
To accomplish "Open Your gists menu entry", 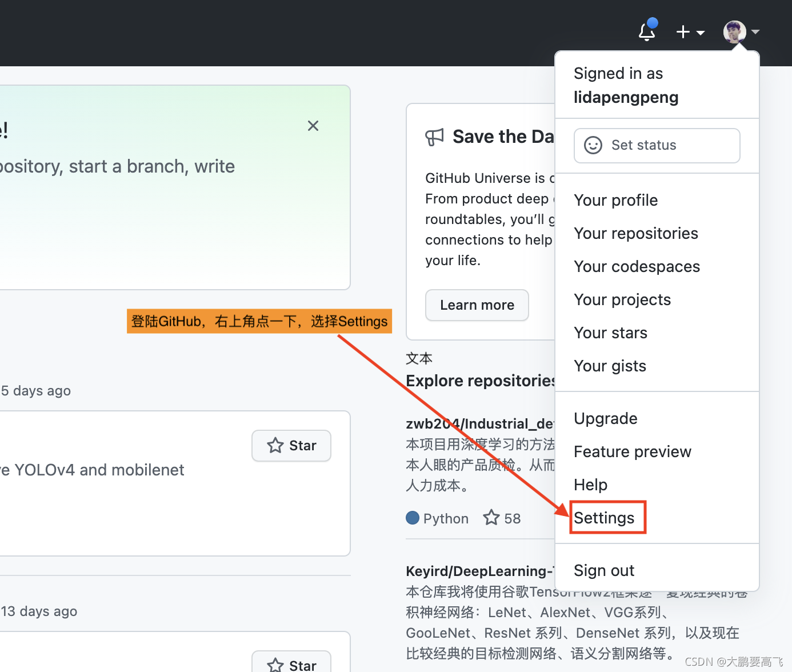I will pos(610,366).
